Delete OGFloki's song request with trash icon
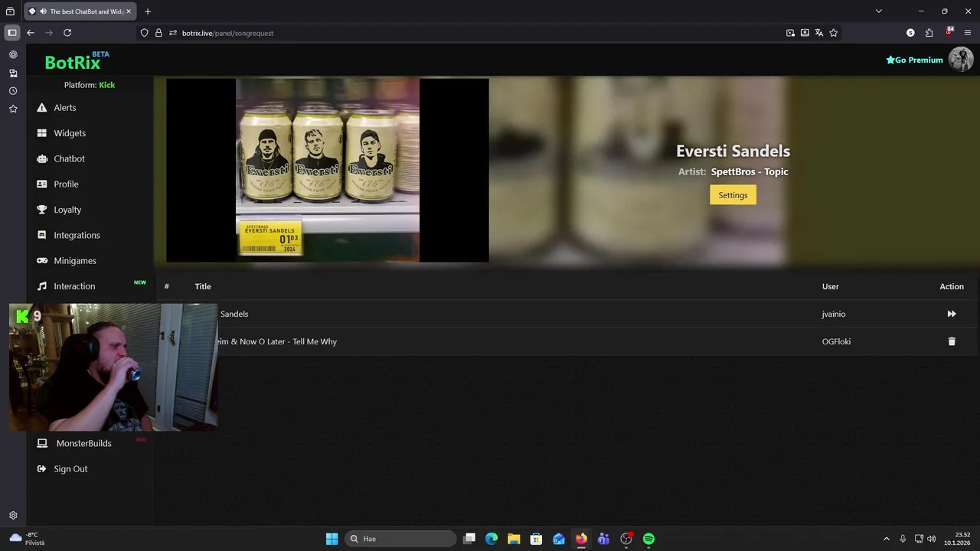This screenshot has height=551, width=980. [952, 341]
